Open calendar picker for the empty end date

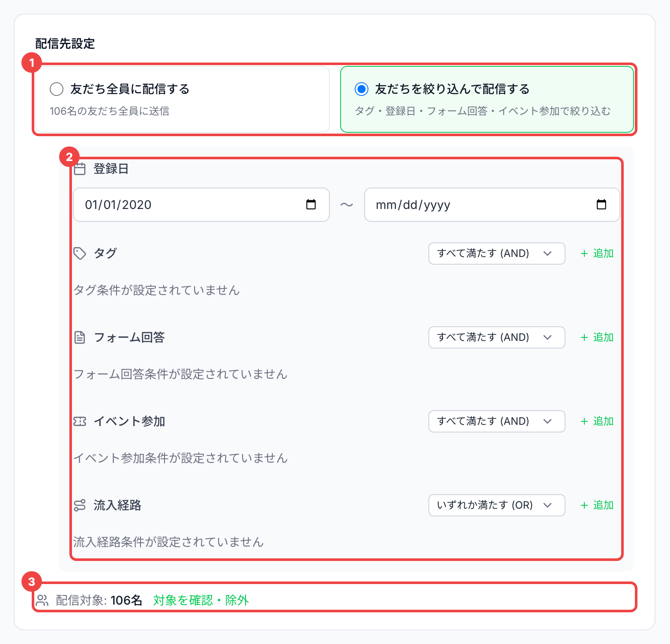[601, 205]
